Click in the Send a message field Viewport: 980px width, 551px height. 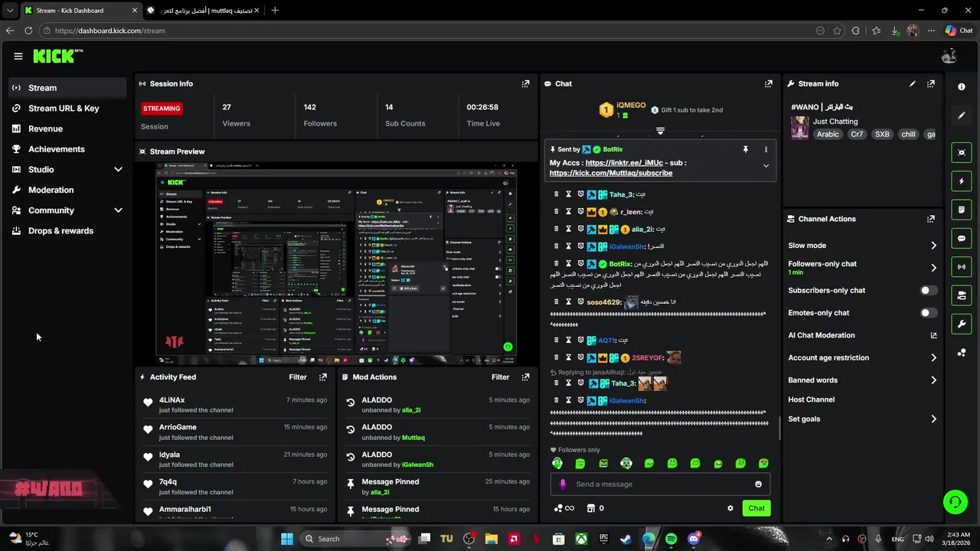point(659,484)
